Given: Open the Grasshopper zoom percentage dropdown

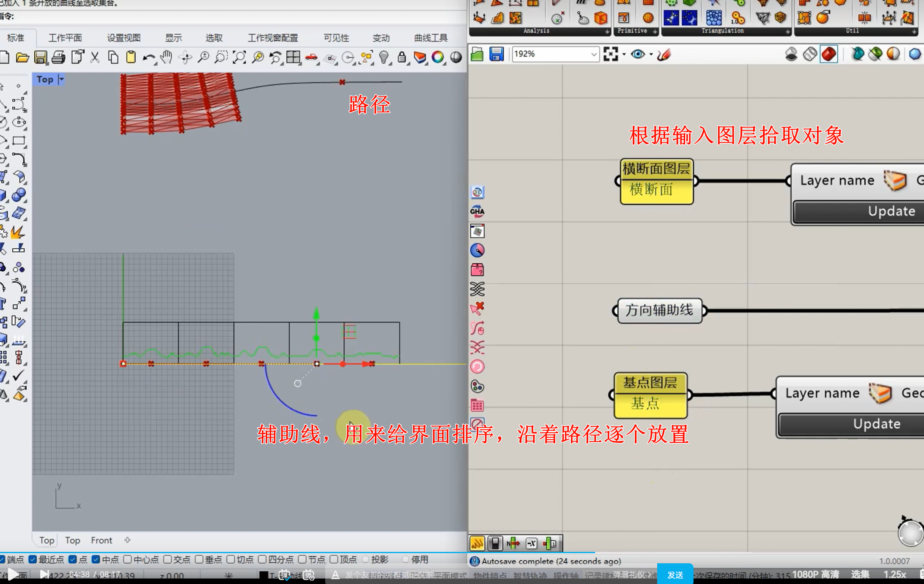Looking at the screenshot, I should point(593,54).
